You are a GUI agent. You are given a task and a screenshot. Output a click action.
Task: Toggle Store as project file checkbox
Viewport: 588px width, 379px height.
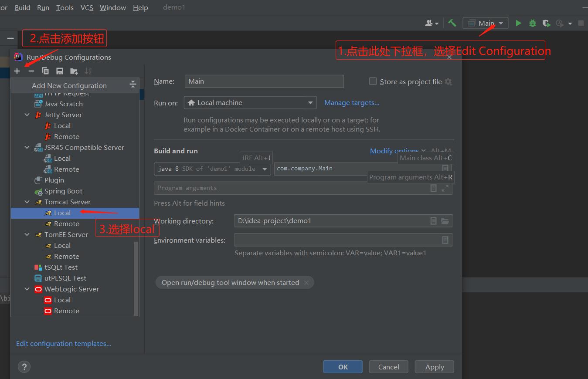[373, 81]
